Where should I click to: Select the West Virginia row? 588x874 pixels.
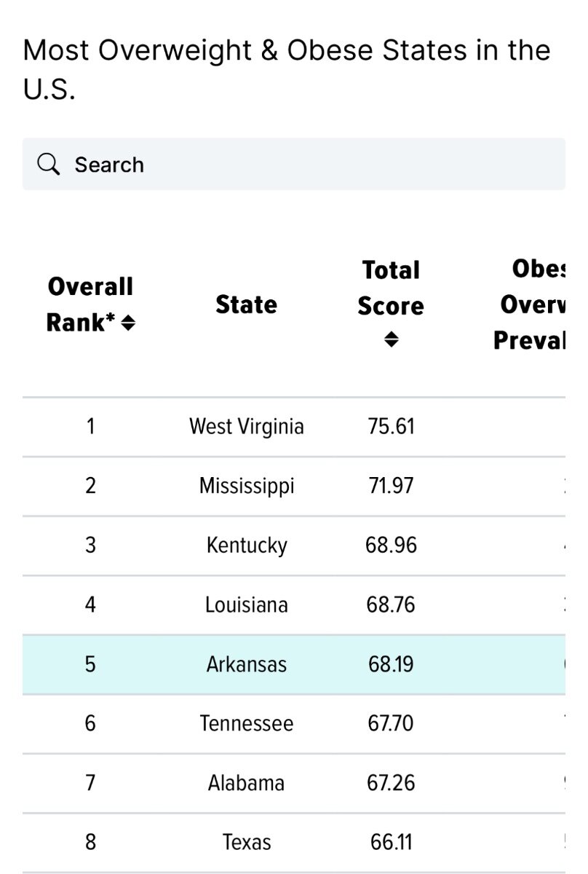tap(294, 427)
